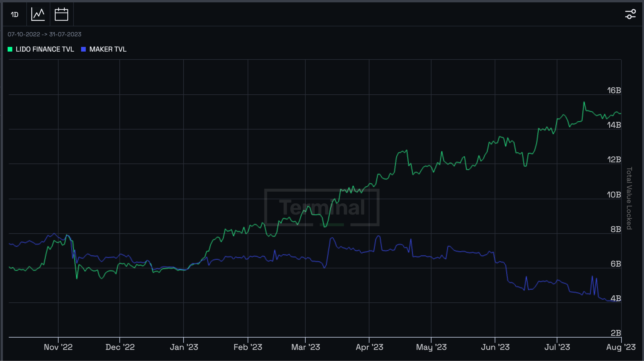The image size is (644, 361).
Task: Open the line chart type icon
Action: click(38, 14)
